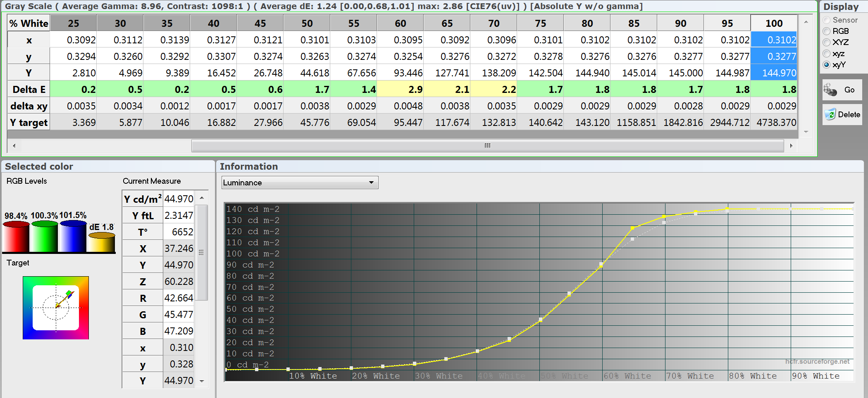Screen dimensions: 868x398
Task: Select the 50 % White column header
Action: (x=307, y=23)
